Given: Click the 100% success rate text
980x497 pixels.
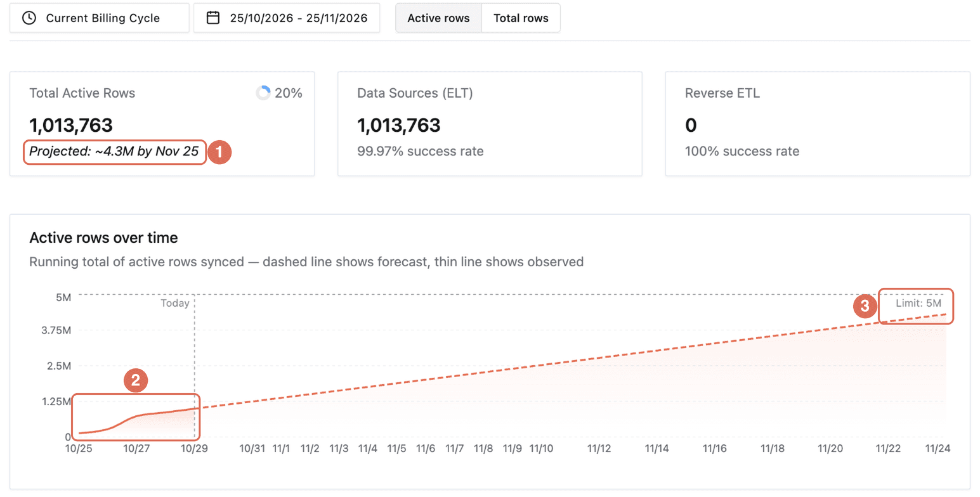Looking at the screenshot, I should [742, 152].
